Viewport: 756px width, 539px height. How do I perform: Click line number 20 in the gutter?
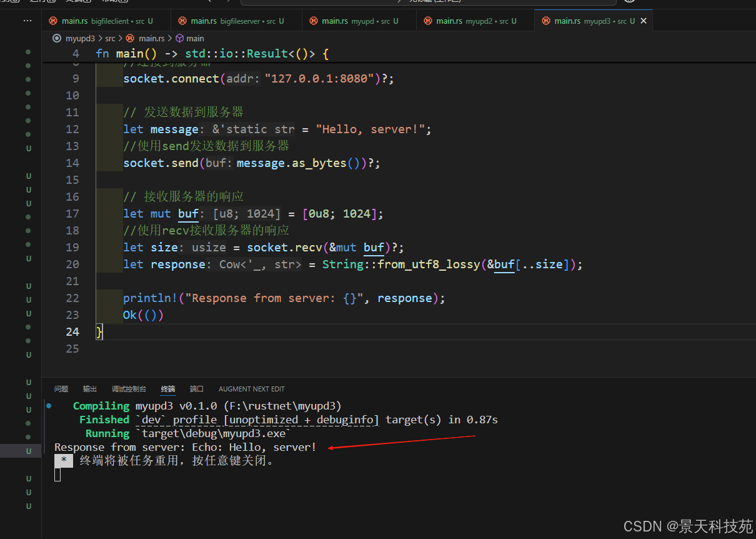(72, 264)
